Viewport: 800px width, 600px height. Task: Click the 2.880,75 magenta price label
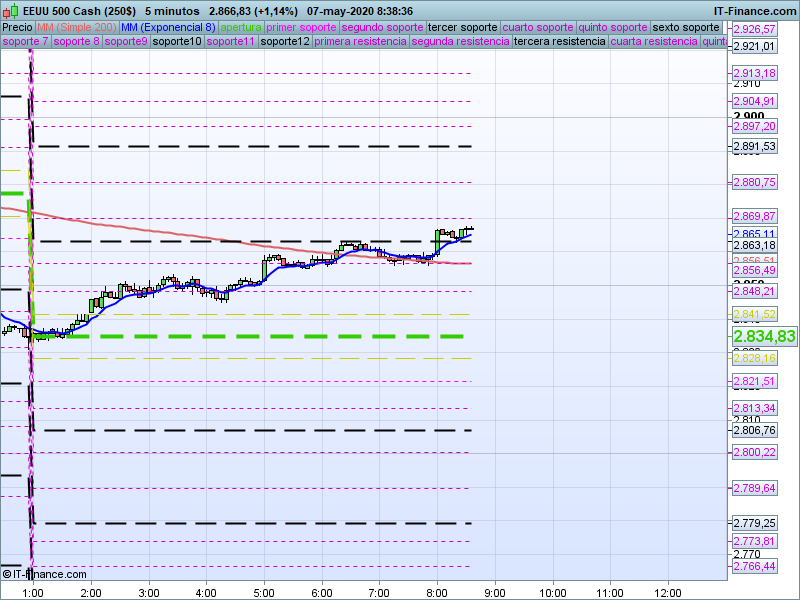tap(754, 182)
